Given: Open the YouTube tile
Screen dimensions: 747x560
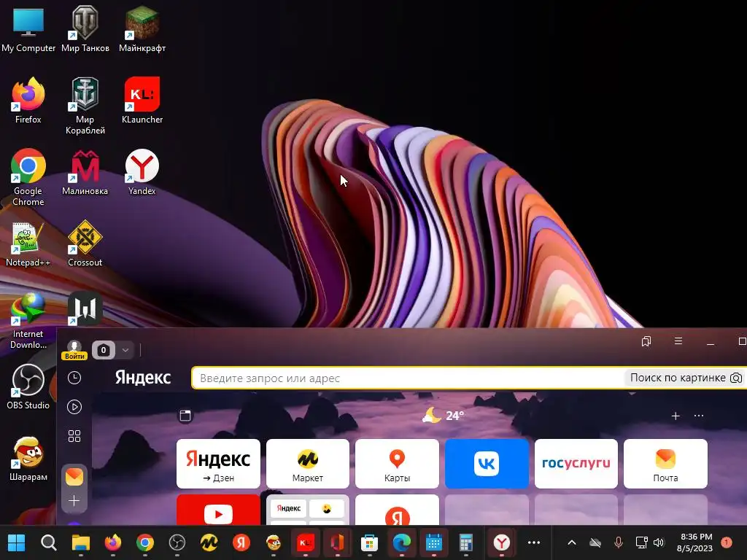Looking at the screenshot, I should [x=218, y=510].
